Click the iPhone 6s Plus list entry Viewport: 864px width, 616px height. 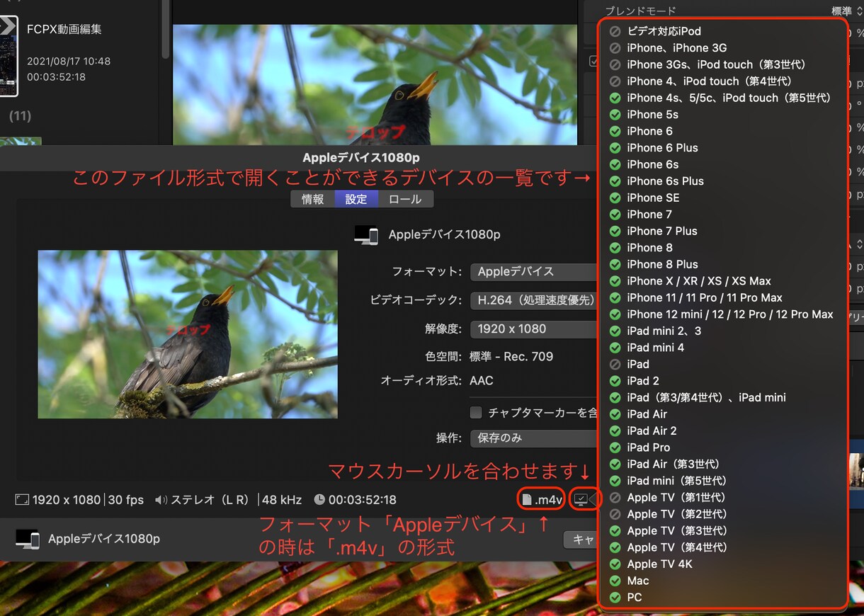(666, 181)
